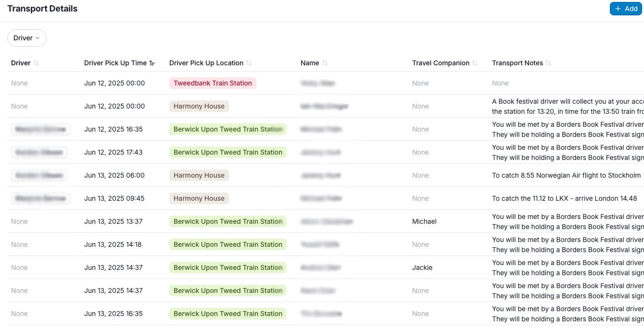644x328 pixels.
Task: Click the sort arrows beside Name header
Action: click(325, 63)
